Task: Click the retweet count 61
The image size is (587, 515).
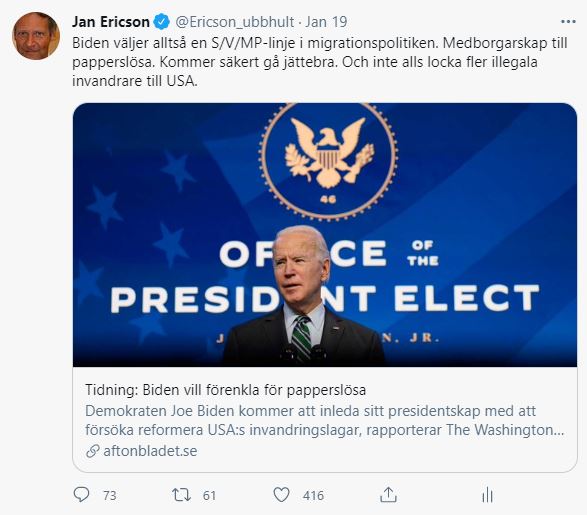Action: pyautogui.click(x=210, y=496)
